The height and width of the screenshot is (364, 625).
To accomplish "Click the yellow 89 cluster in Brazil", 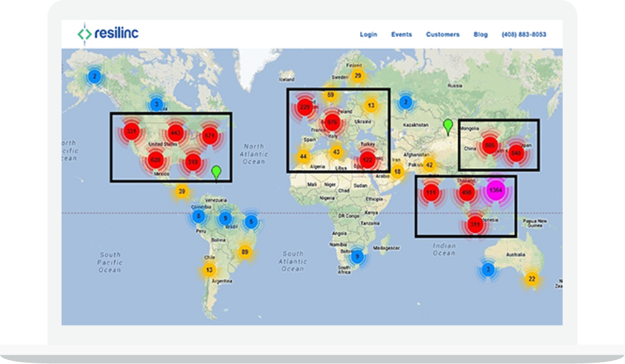I will click(x=245, y=252).
